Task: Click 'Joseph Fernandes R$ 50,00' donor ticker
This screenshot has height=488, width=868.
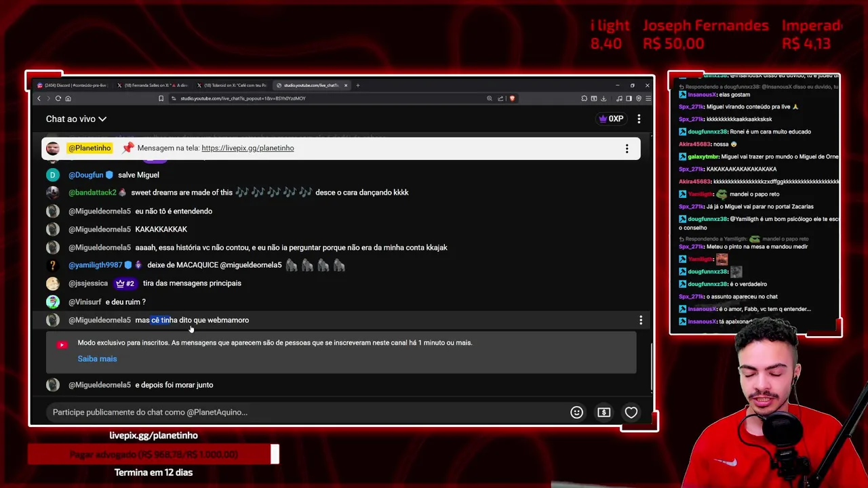Action: (705, 35)
